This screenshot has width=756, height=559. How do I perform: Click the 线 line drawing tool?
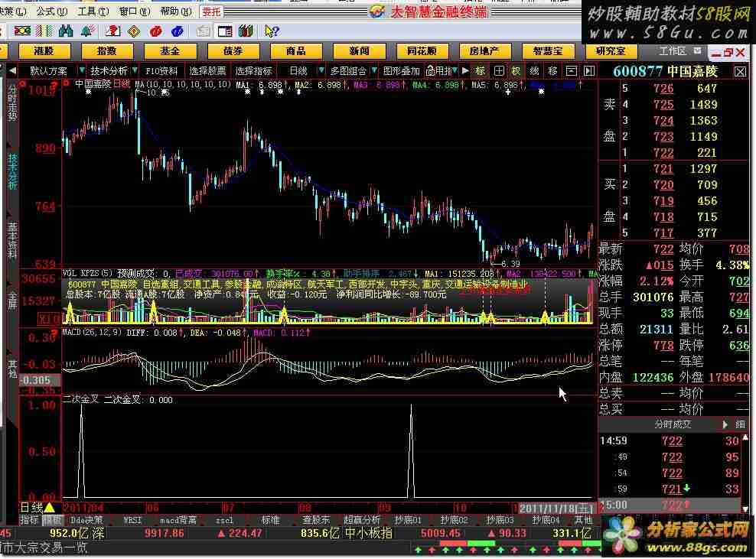click(x=534, y=71)
